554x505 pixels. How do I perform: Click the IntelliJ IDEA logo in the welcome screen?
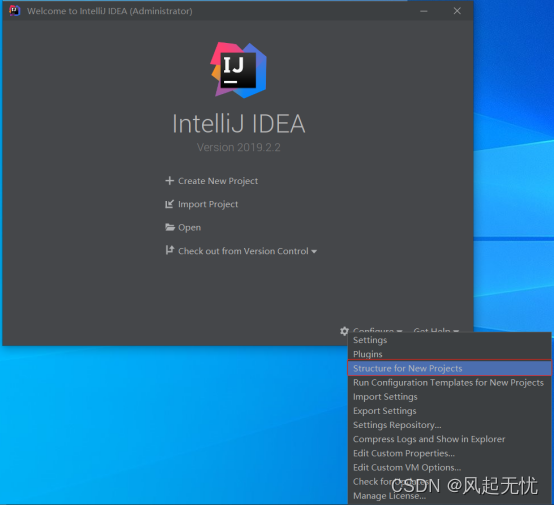point(238,70)
